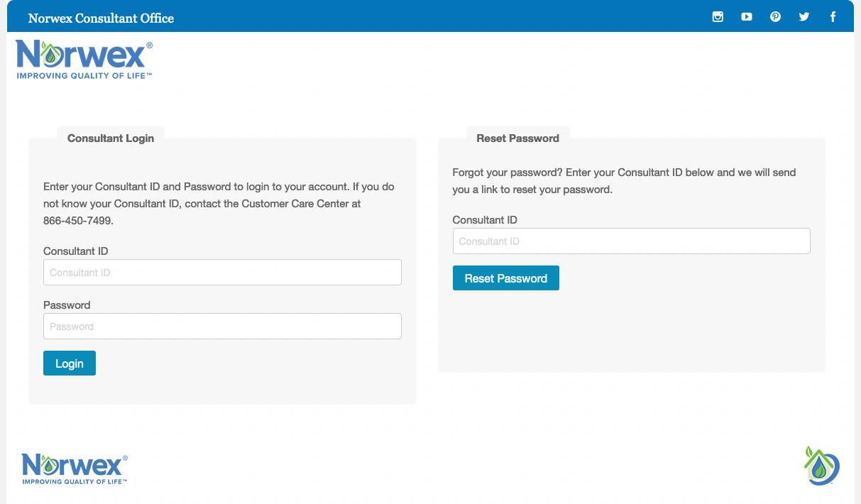Focus the Consultant ID field under Consultant Login
861x504 pixels.
point(222,273)
